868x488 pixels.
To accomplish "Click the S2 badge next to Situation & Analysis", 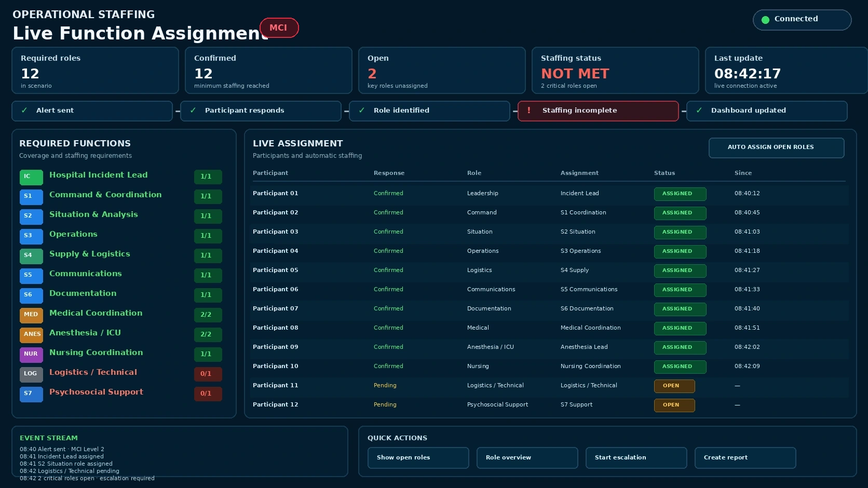I will pyautogui.click(x=31, y=216).
